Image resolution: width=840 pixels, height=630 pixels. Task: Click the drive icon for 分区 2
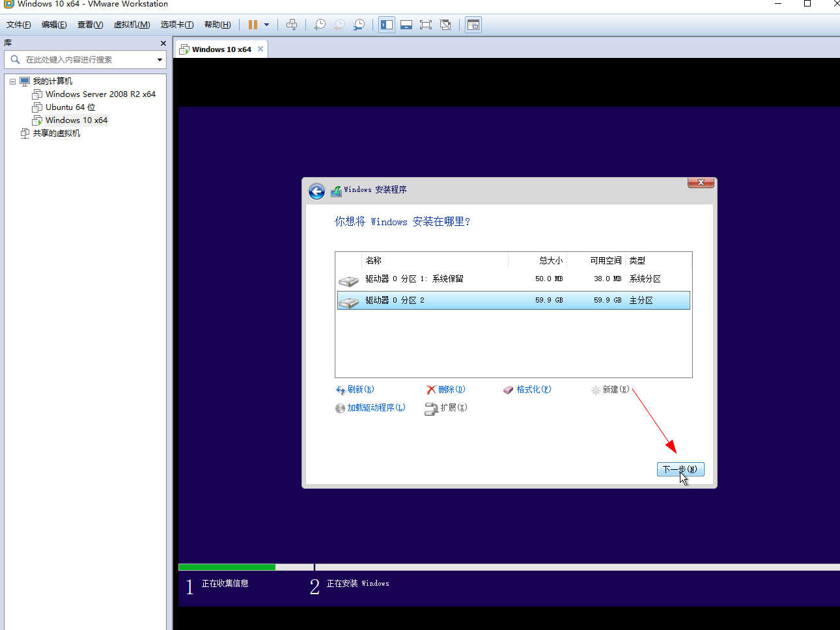349,303
